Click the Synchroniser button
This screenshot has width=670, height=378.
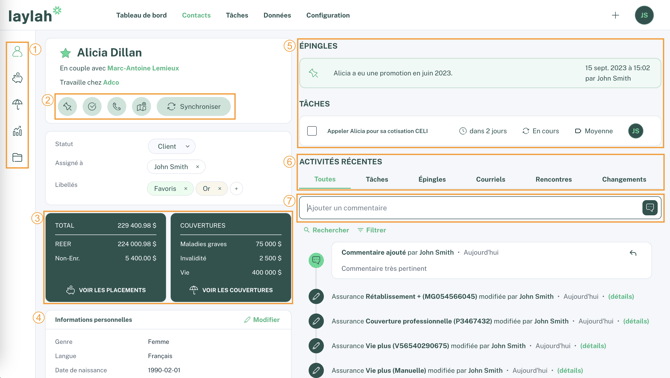point(194,106)
